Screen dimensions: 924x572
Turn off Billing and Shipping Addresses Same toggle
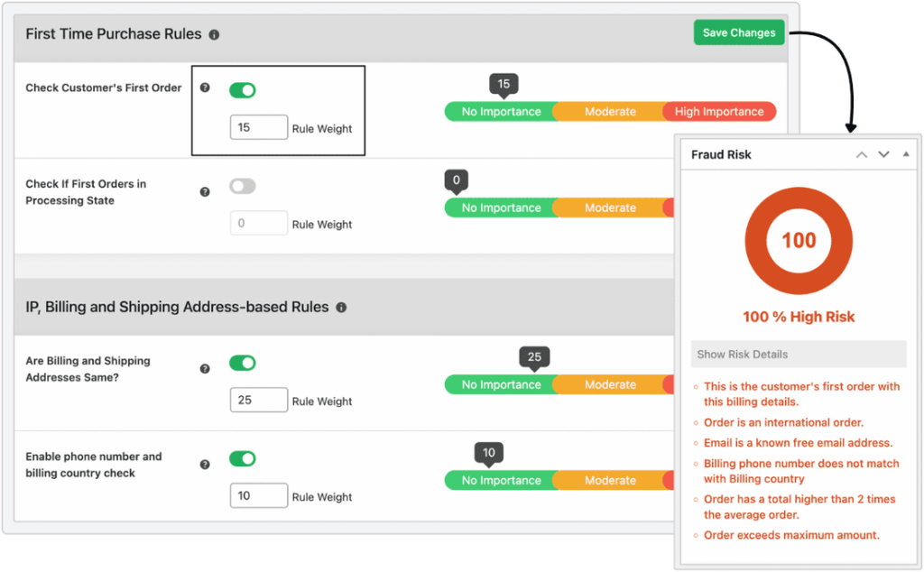242,363
